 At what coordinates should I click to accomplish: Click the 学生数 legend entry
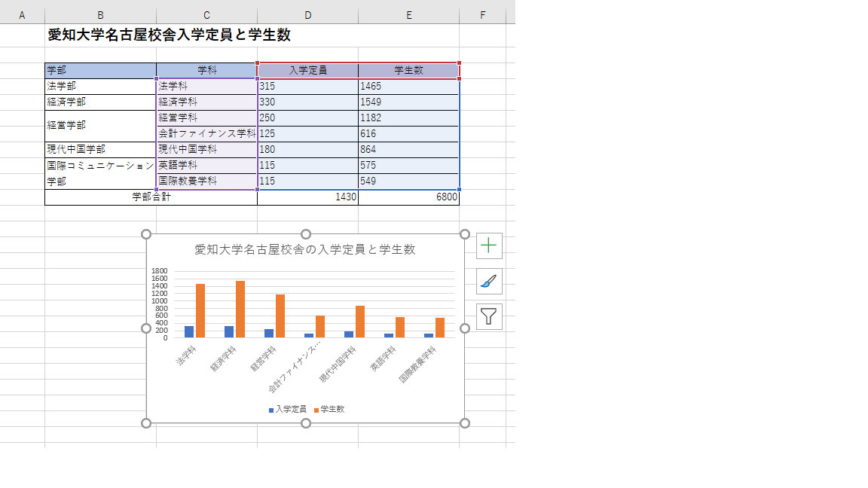329,410
